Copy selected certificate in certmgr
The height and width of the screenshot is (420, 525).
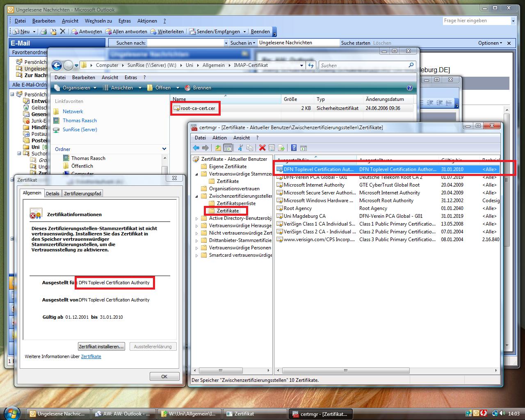[250, 148]
